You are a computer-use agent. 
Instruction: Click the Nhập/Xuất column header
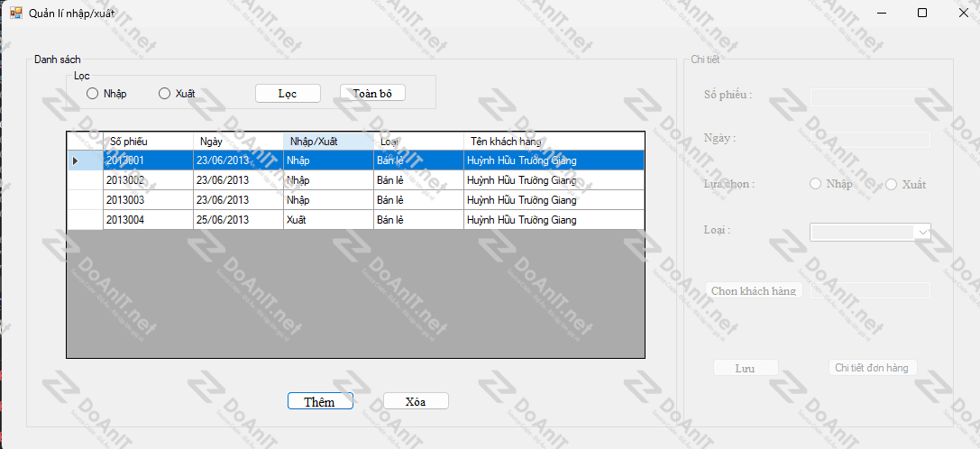328,142
